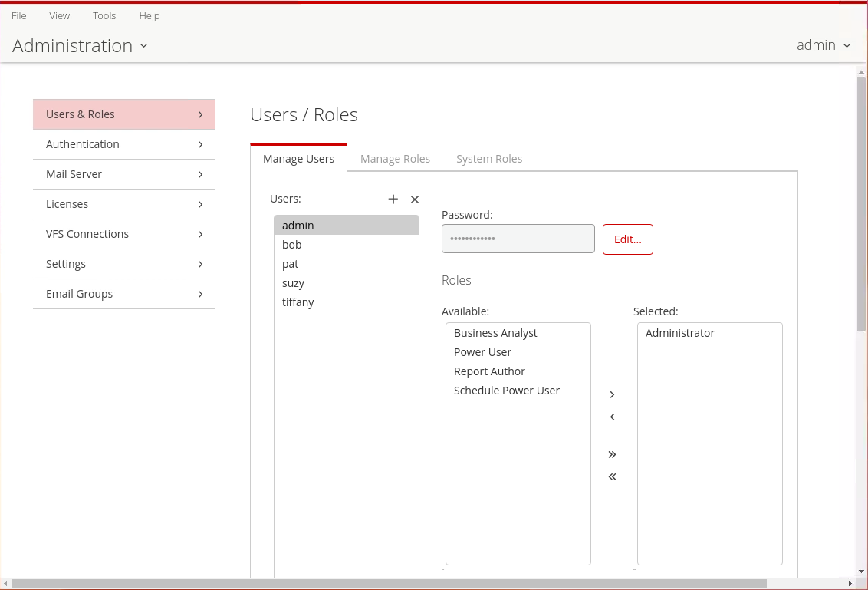Click the remove all roles double arrow
Image resolution: width=868 pixels, height=590 pixels.
[612, 476]
